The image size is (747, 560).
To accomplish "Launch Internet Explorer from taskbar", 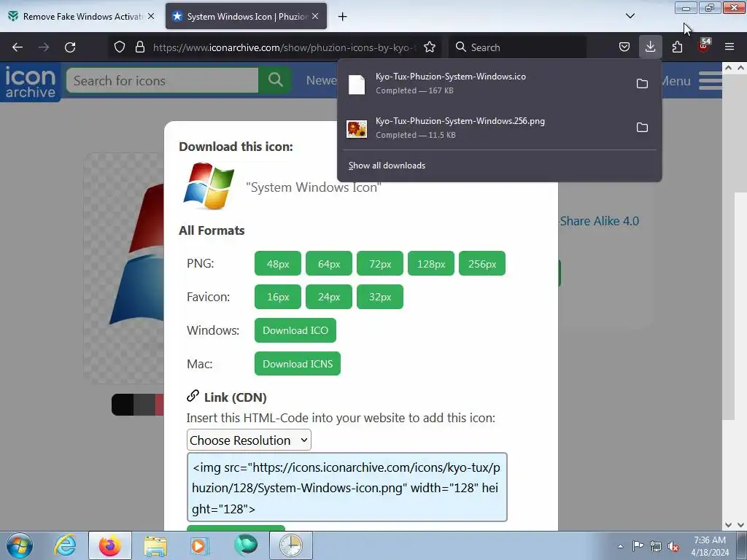I will [x=65, y=545].
